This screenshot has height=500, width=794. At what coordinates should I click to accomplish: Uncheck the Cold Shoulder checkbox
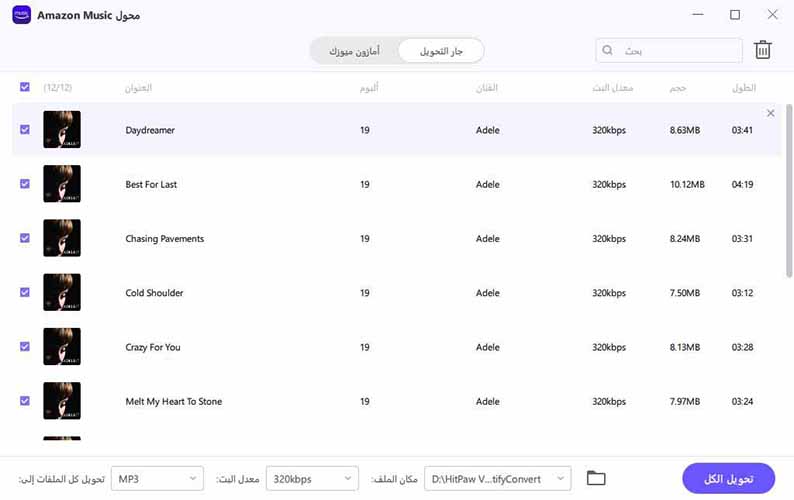pyautogui.click(x=25, y=292)
